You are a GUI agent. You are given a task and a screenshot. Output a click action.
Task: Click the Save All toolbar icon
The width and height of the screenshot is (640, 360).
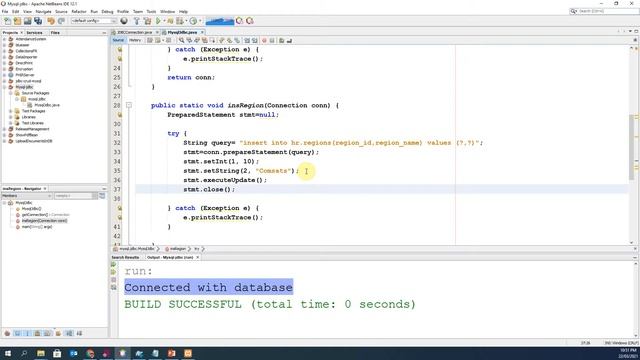pos(38,21)
